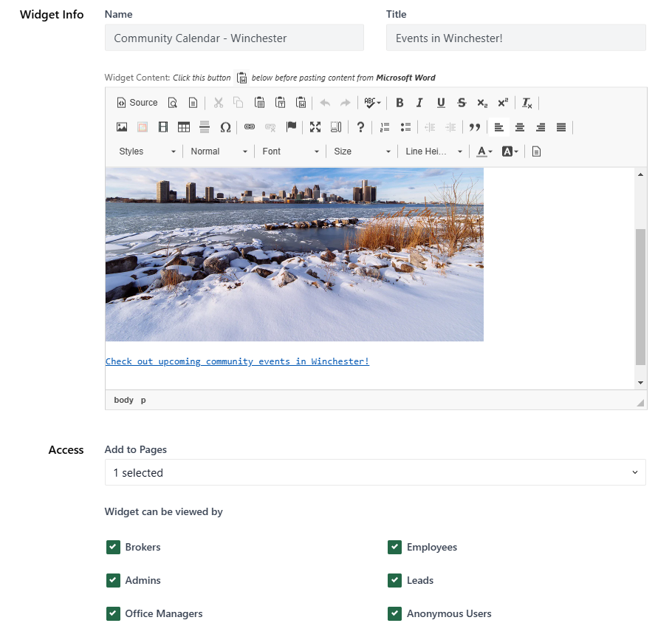Enable viewing for Brokers
672x623 pixels.
click(113, 547)
